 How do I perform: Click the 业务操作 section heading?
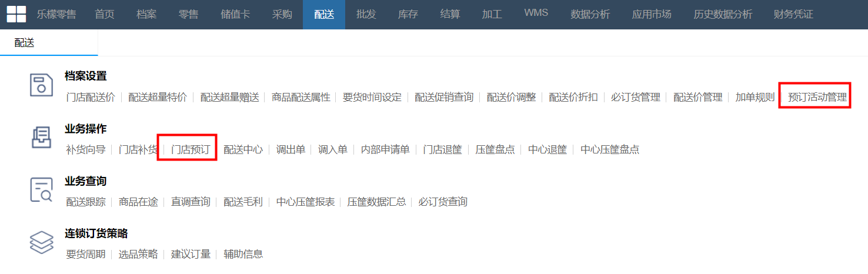(86, 128)
